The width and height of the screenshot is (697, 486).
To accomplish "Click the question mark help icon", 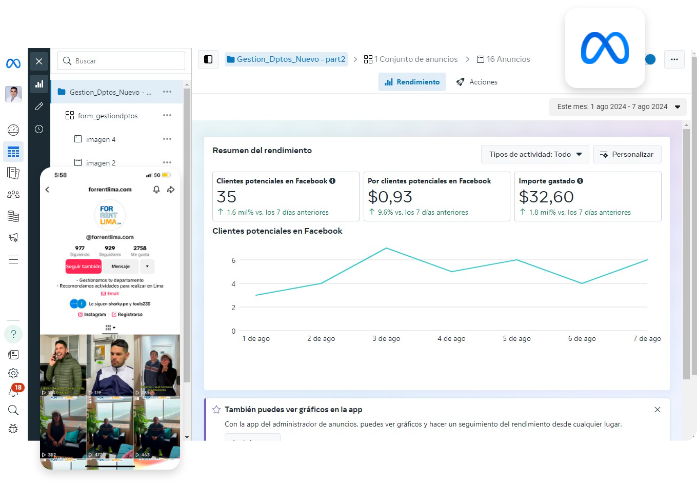I will coord(13,334).
